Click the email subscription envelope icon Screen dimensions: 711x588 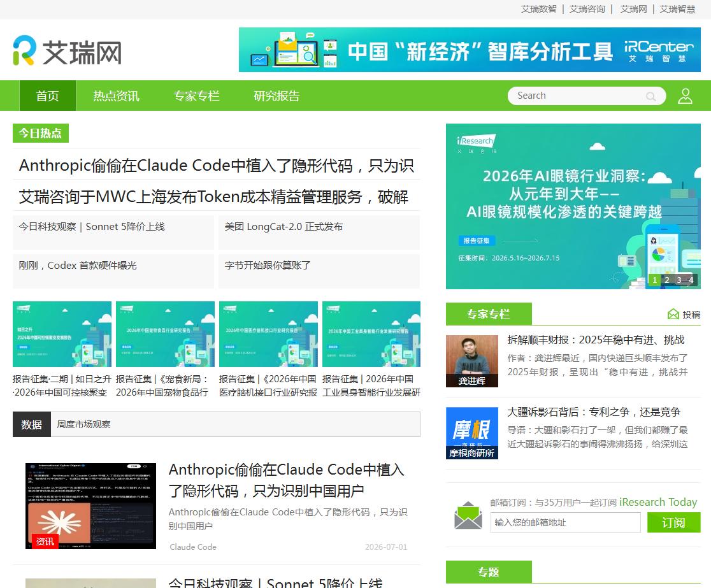click(x=468, y=515)
